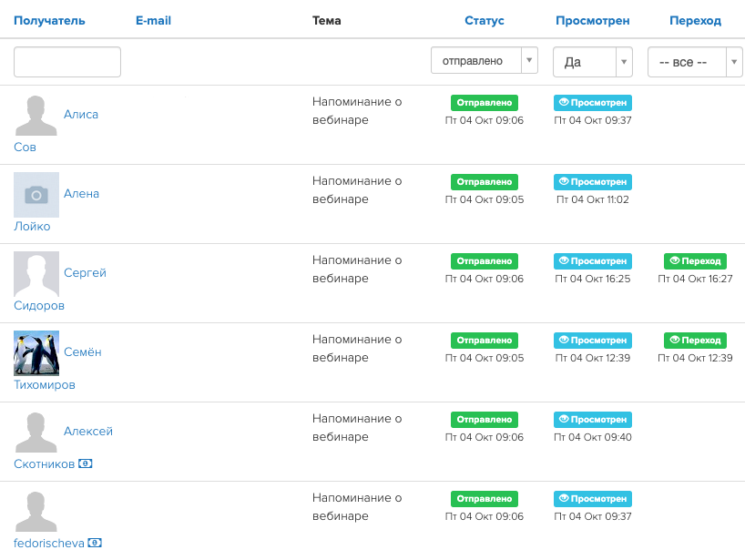This screenshot has height=560, width=745.
Task: Open the Алексей Скотников profile link
Action: pyautogui.click(x=88, y=432)
